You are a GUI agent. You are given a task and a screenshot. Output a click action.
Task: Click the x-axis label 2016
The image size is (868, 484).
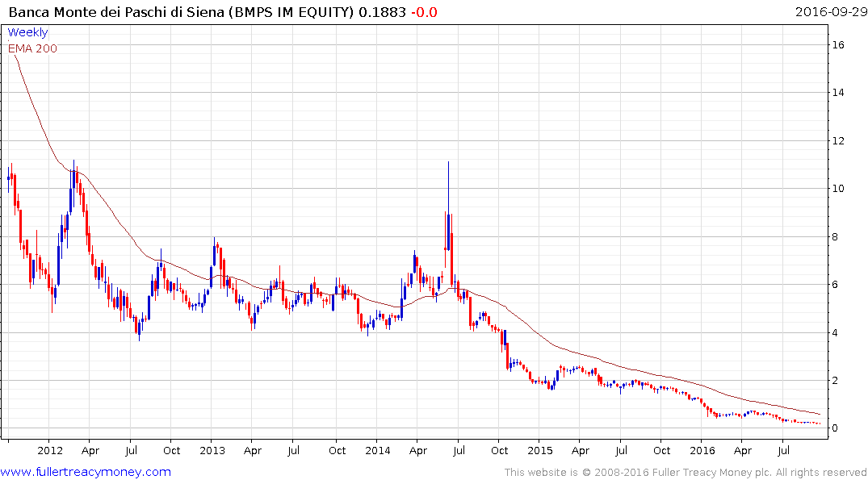point(702,450)
